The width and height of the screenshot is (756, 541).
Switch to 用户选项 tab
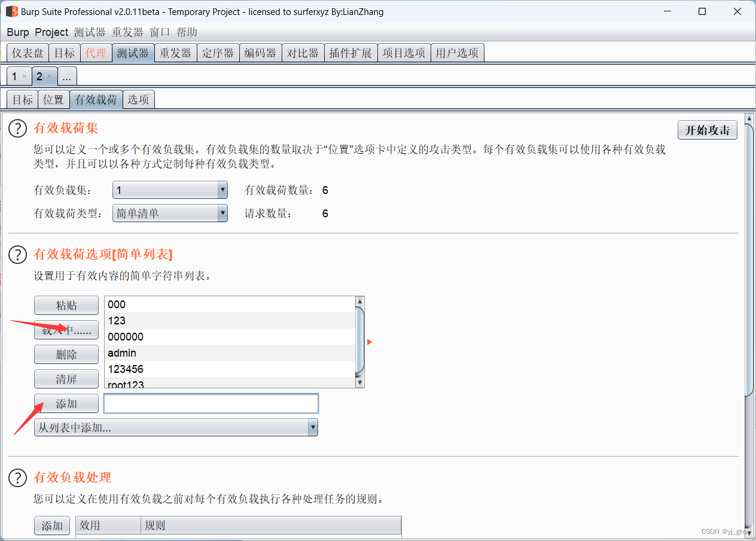click(x=457, y=53)
